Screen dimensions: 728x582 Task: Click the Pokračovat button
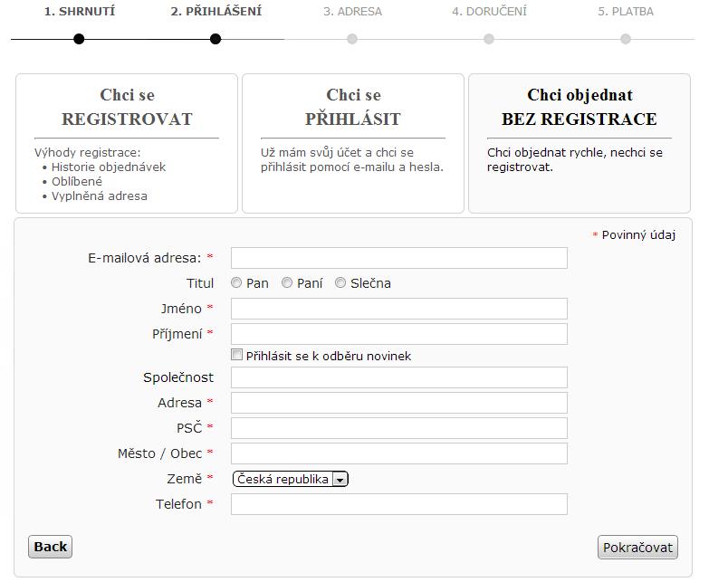[x=637, y=548]
